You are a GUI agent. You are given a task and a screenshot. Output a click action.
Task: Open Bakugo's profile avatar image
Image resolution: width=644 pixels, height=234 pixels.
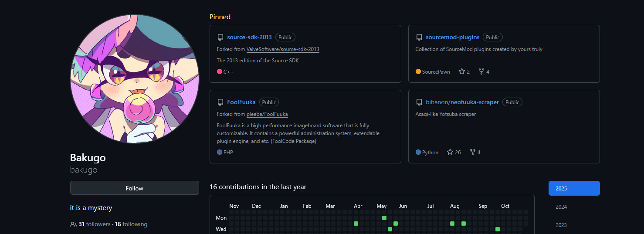point(135,78)
